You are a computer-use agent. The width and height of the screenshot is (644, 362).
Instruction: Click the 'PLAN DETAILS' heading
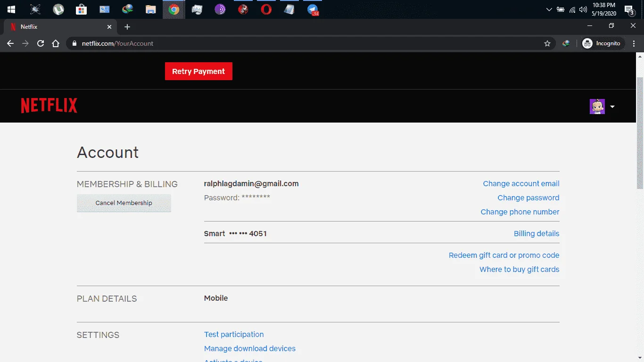pyautogui.click(x=107, y=299)
